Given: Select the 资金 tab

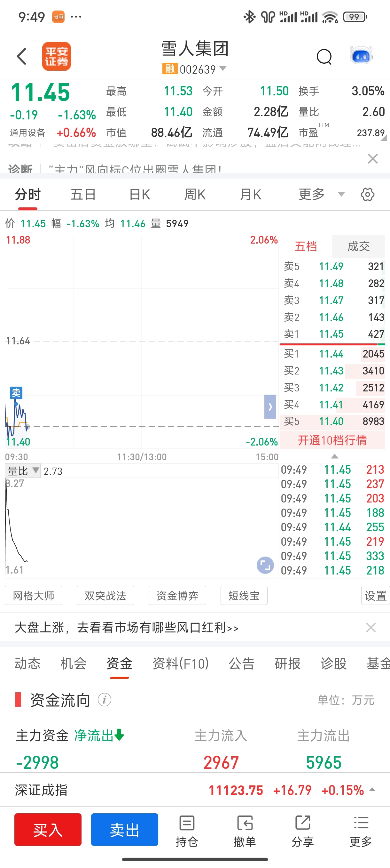Looking at the screenshot, I should pyautogui.click(x=120, y=663).
